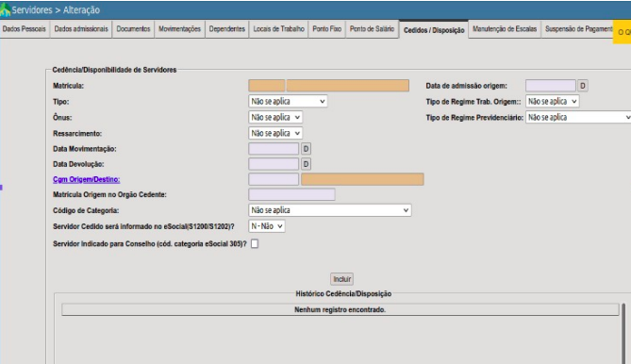Open eSocial S1200/S1202 N - Não dropdown
This screenshot has height=364, width=631.
point(266,226)
